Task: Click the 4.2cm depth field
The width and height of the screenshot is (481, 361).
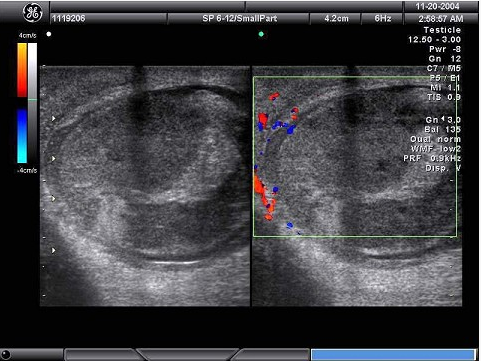Action: pos(336,18)
